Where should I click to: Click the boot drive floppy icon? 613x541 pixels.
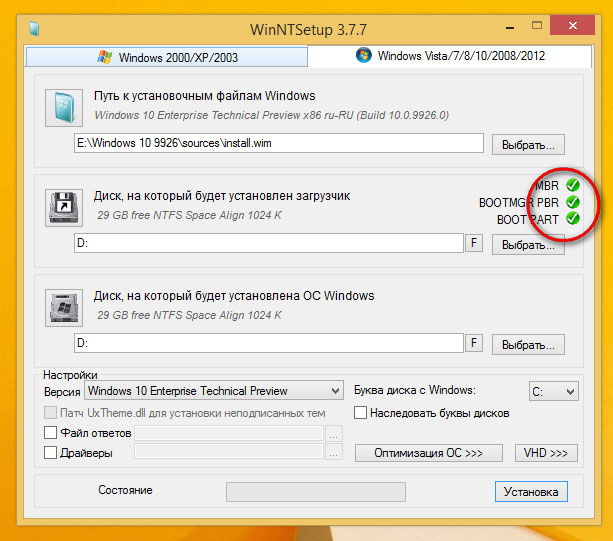coord(64,208)
